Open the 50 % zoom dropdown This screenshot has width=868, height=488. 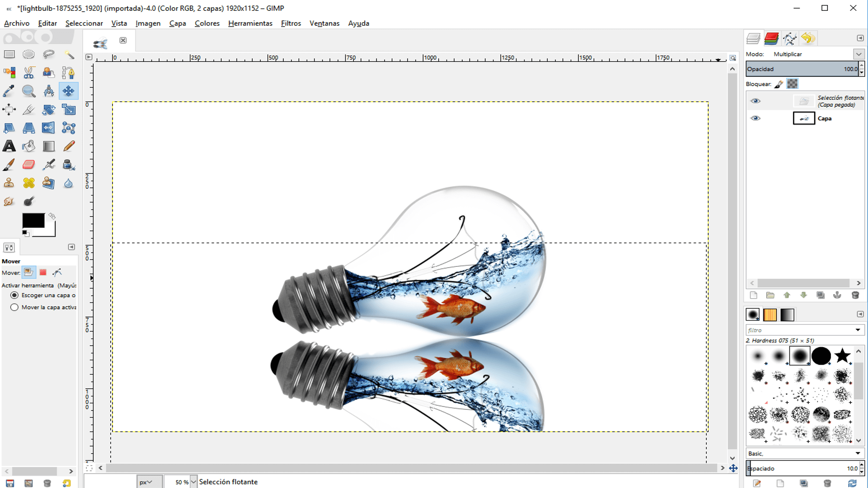193,482
